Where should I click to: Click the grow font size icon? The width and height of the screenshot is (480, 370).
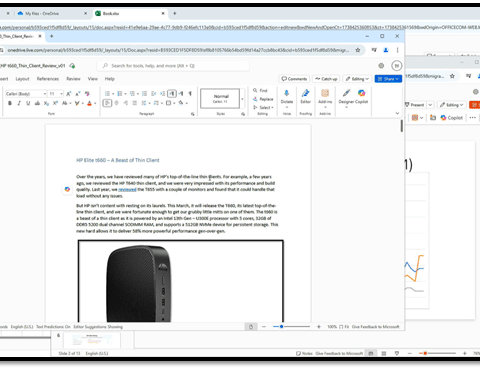68,94
